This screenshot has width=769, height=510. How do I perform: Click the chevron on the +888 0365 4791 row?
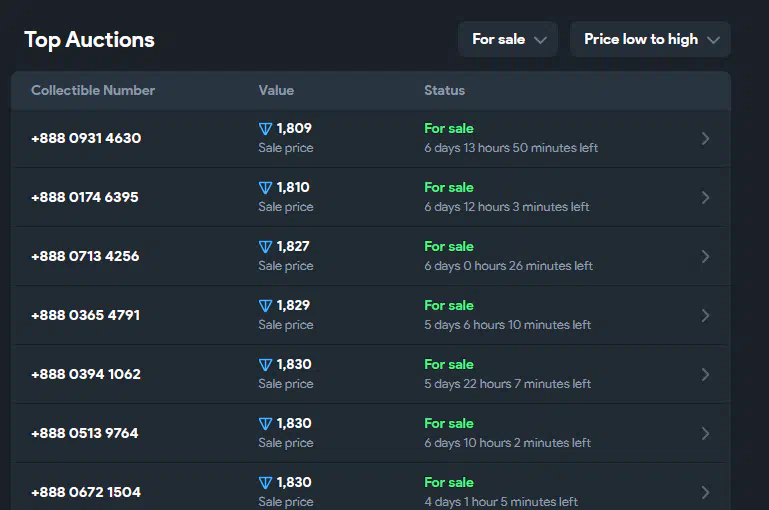(x=705, y=315)
